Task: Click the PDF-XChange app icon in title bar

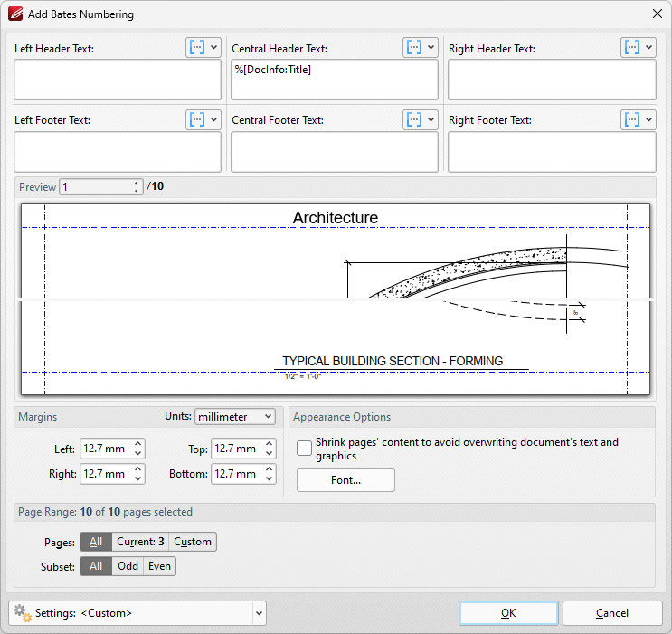Action: [15, 14]
